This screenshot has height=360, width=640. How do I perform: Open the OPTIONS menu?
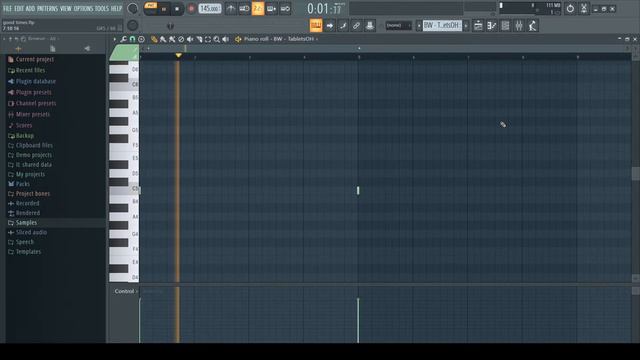pyautogui.click(x=83, y=9)
